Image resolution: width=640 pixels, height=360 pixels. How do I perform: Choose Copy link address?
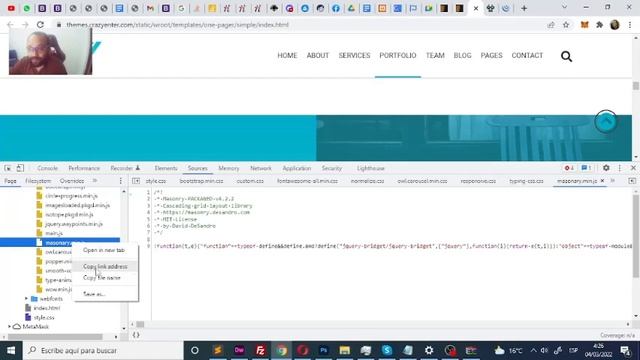coord(105,267)
